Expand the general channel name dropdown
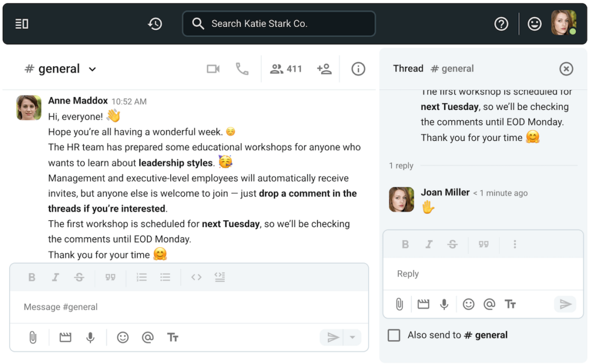This screenshot has width=589, height=364. (x=92, y=70)
